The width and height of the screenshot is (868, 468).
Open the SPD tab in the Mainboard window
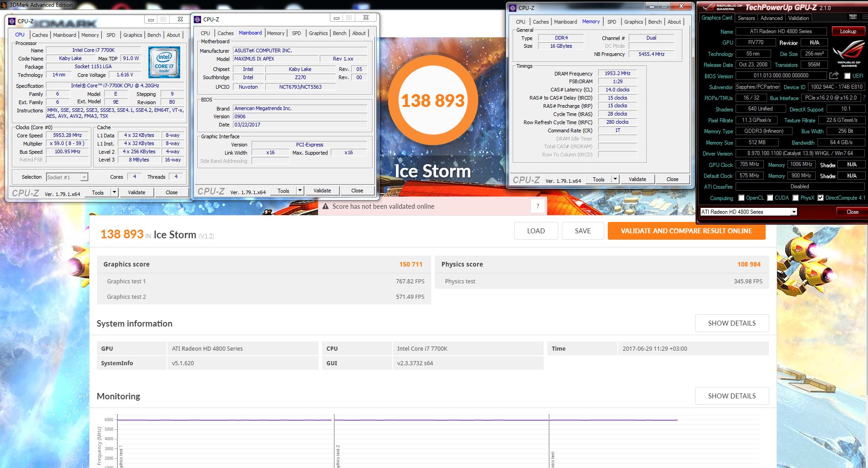[297, 33]
